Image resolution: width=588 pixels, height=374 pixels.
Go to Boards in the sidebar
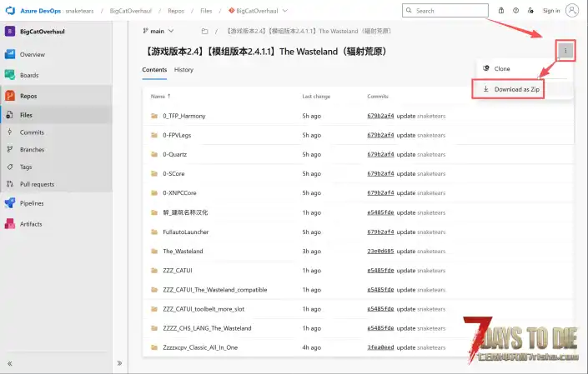coord(29,75)
